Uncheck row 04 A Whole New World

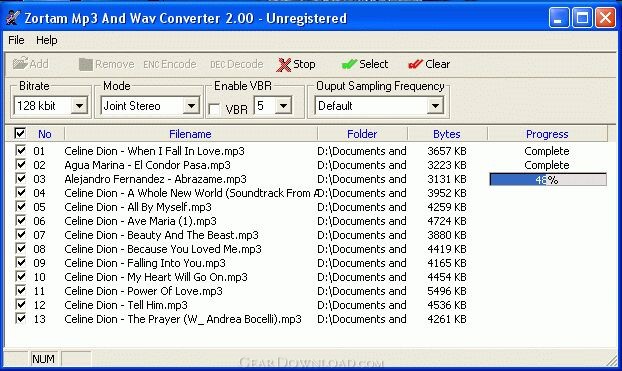coord(20,192)
